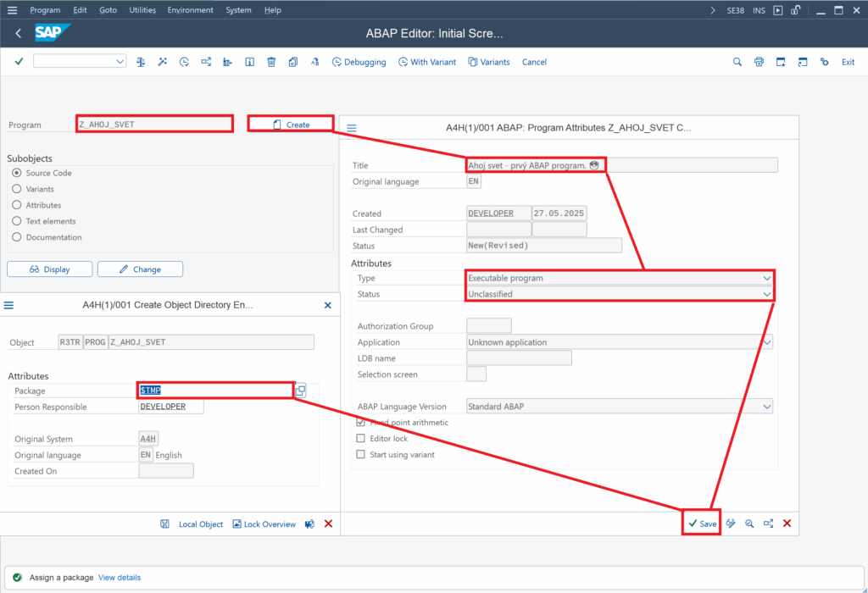The image size is (868, 593).
Task: Click the transport icon right of Lock Overview
Action: [x=309, y=524]
